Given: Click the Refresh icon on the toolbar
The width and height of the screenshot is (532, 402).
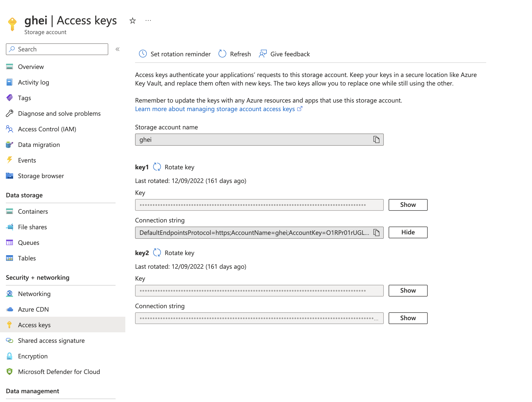Looking at the screenshot, I should pyautogui.click(x=222, y=54).
